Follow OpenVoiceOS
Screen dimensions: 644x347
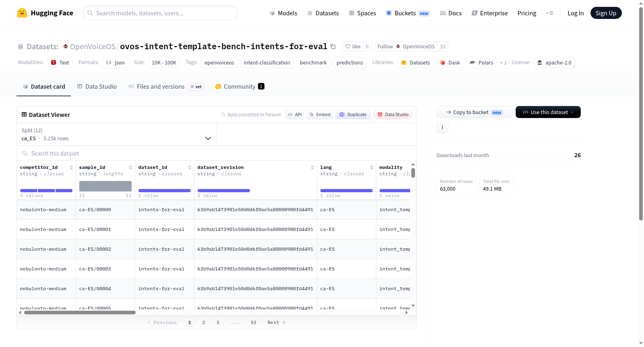pyautogui.click(x=406, y=46)
